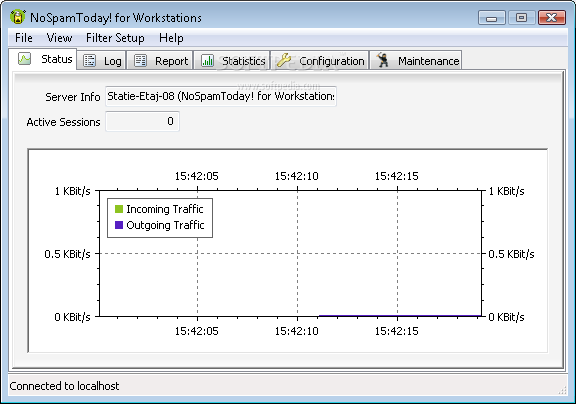Click bottom axis label 15:42:10
The width and height of the screenshot is (576, 404).
[x=296, y=331]
